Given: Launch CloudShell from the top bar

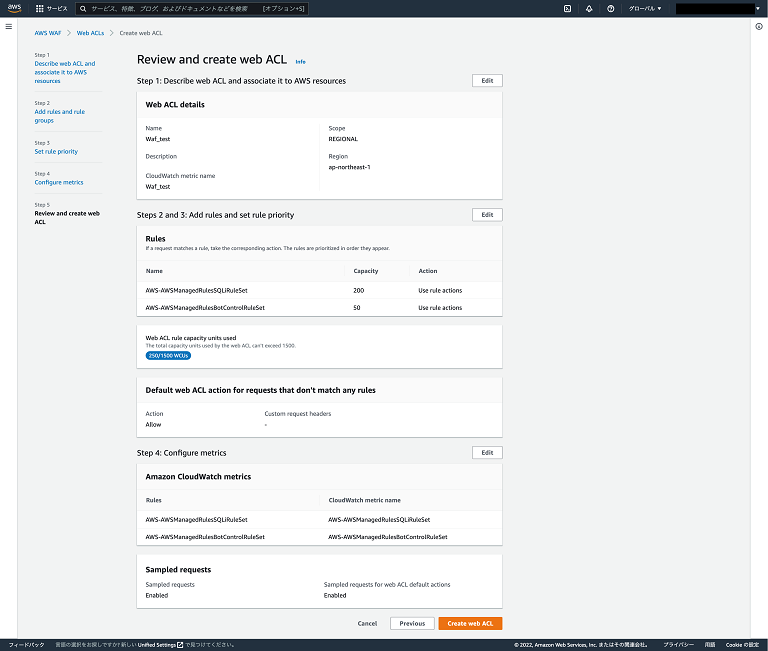Looking at the screenshot, I should pyautogui.click(x=568, y=8).
